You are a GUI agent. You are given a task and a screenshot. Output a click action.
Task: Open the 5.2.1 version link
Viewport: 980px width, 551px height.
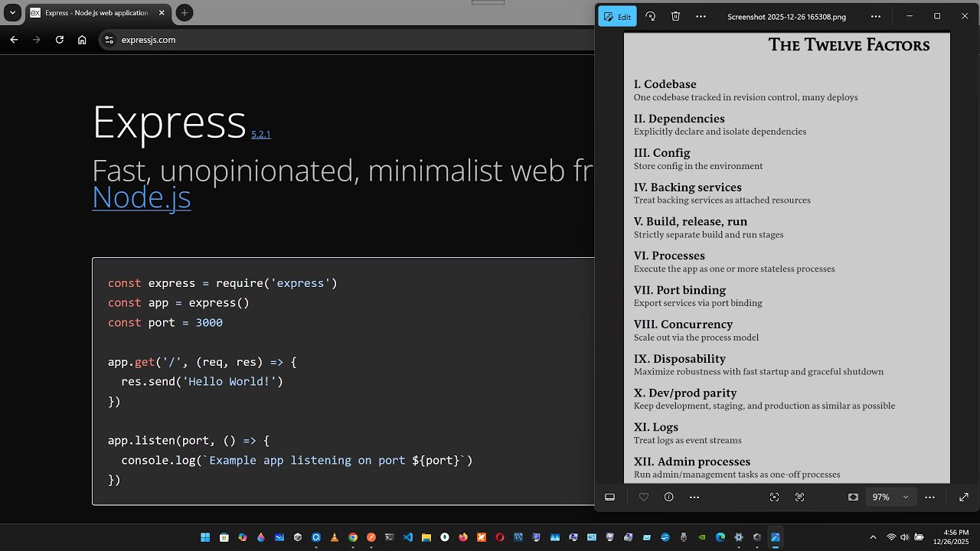(261, 135)
